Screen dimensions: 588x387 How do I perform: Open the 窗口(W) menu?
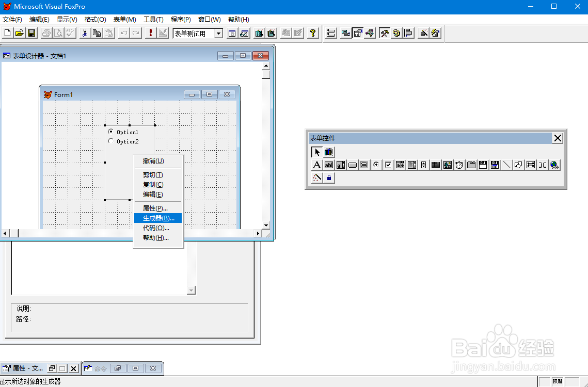(209, 20)
